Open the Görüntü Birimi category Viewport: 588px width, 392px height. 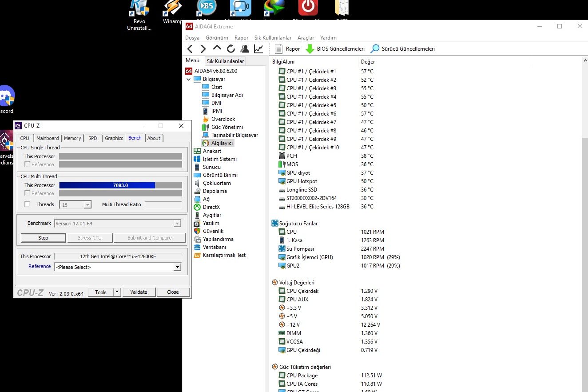216,175
